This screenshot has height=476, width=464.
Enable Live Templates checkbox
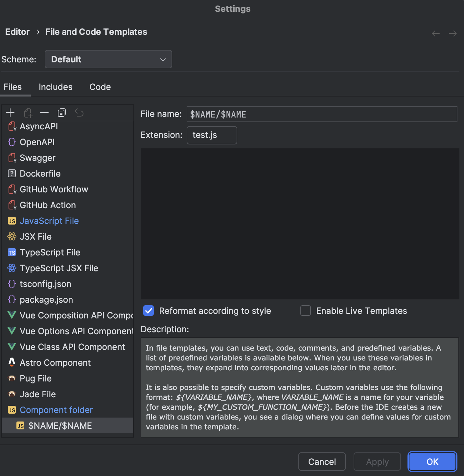click(x=306, y=311)
